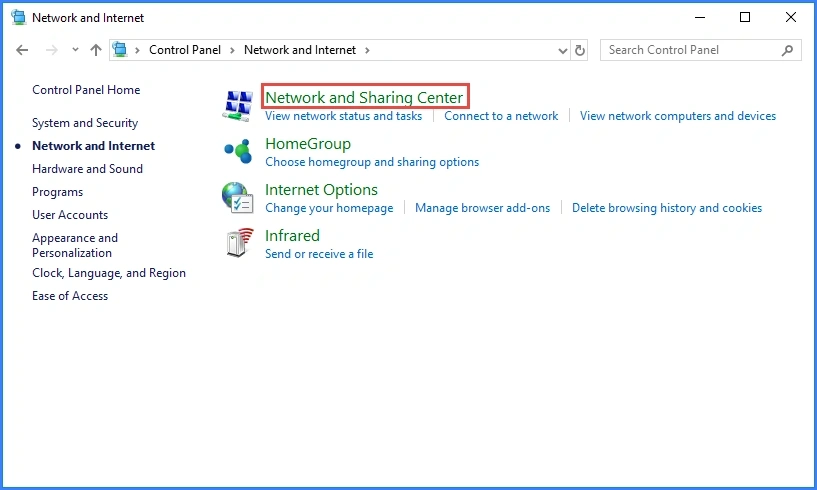The height and width of the screenshot is (490, 817).
Task: Close the Network and Internet window
Action: click(x=790, y=17)
